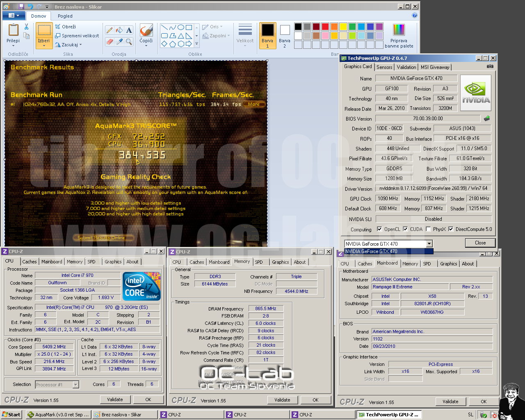Click the Čopiči brushes icon
Viewport: 525px width, 420px height.
(146, 30)
